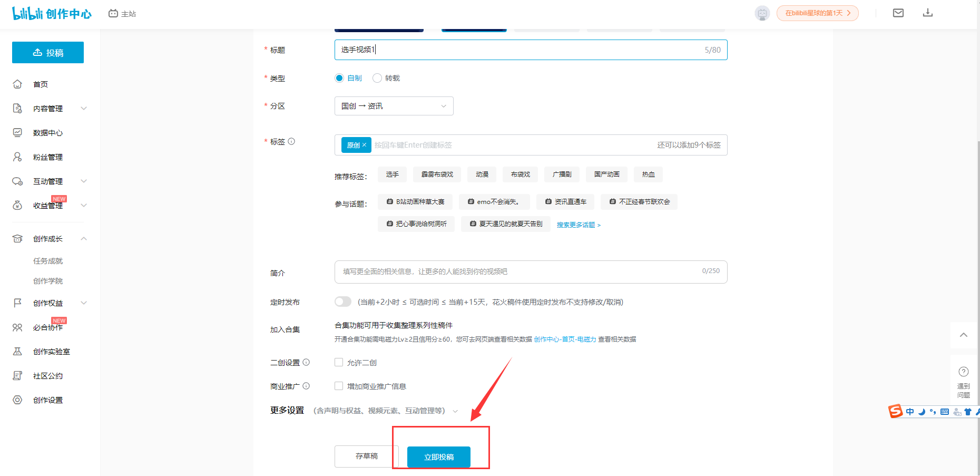Select the 转载 radio button
This screenshot has height=476, width=980.
(377, 78)
